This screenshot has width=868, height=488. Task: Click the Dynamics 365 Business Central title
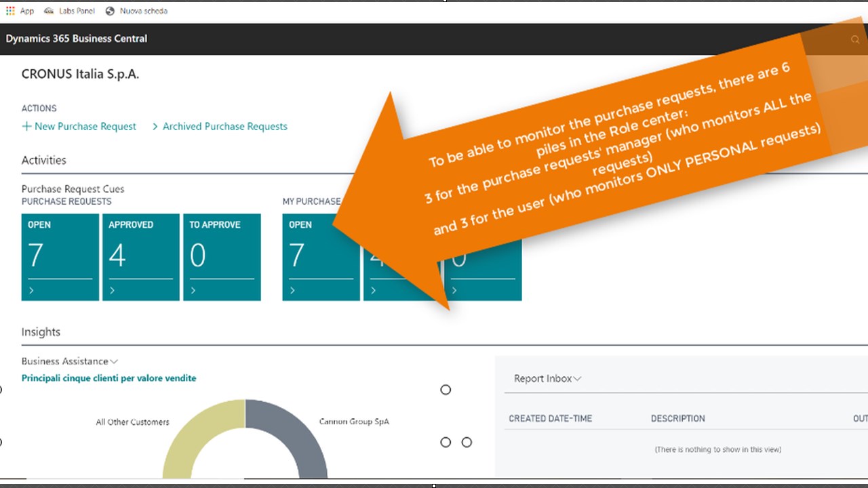[77, 39]
